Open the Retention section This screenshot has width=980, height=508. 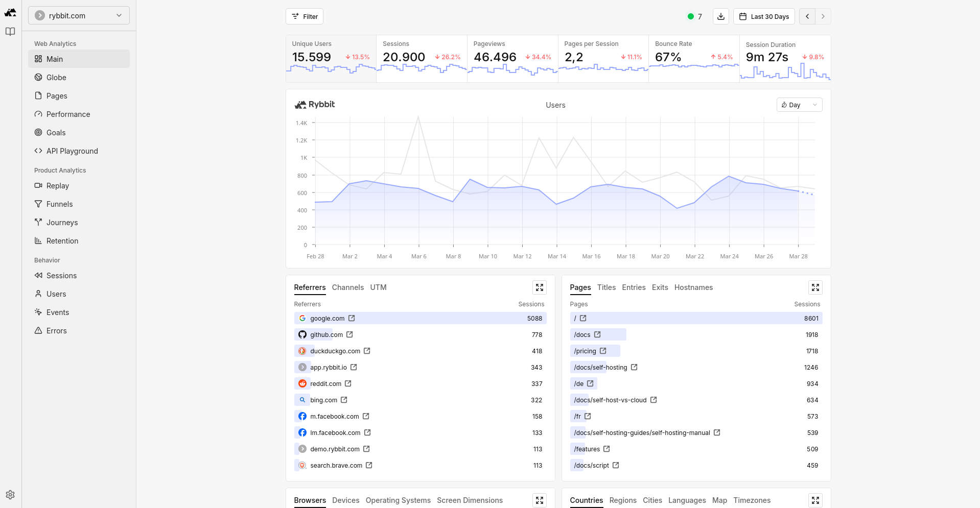[61, 240]
